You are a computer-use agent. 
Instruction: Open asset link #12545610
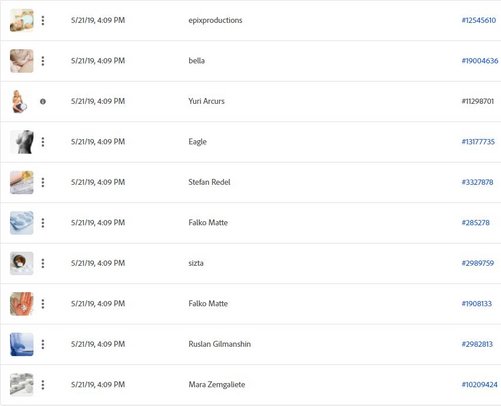click(x=479, y=20)
